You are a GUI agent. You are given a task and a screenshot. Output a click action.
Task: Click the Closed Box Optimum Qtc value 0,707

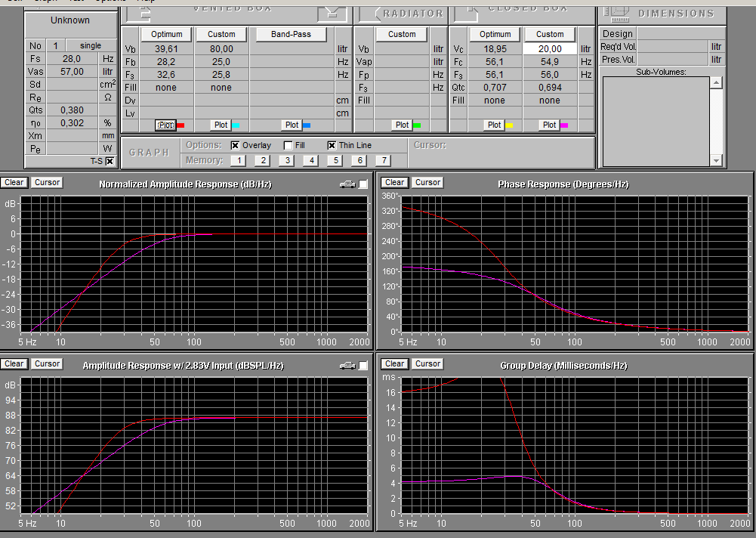[x=495, y=88]
